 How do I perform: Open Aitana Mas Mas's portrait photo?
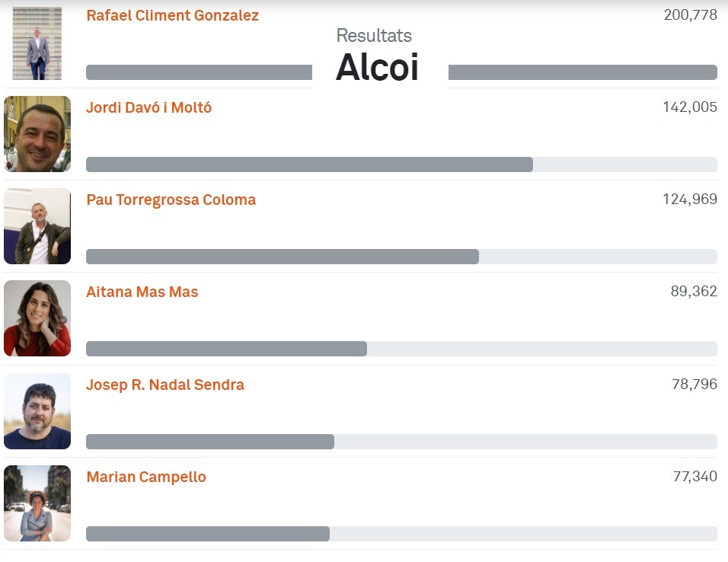click(37, 318)
